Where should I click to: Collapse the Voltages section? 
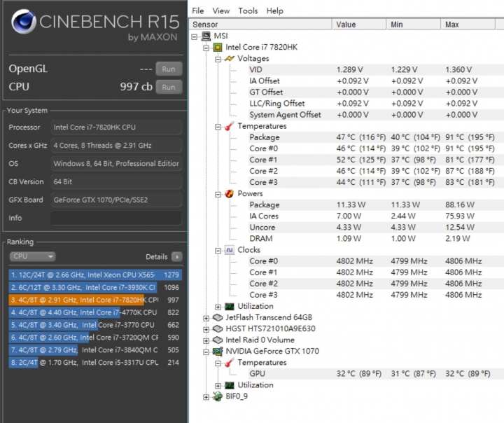[218, 60]
